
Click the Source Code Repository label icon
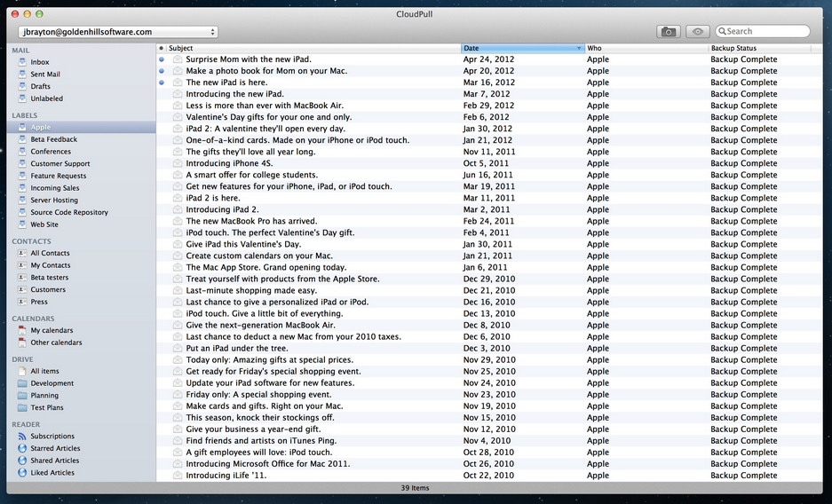(x=22, y=212)
